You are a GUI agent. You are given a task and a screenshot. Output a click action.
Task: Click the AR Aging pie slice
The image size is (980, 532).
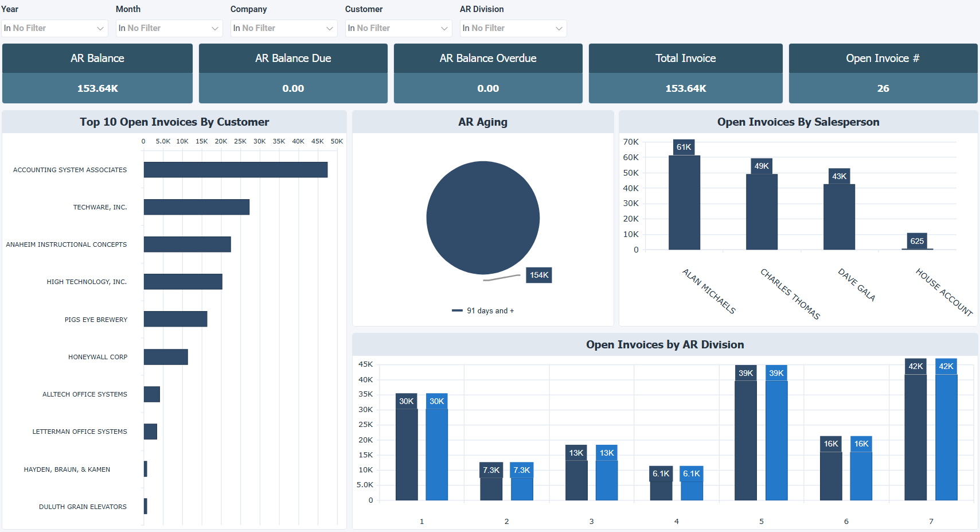(483, 218)
